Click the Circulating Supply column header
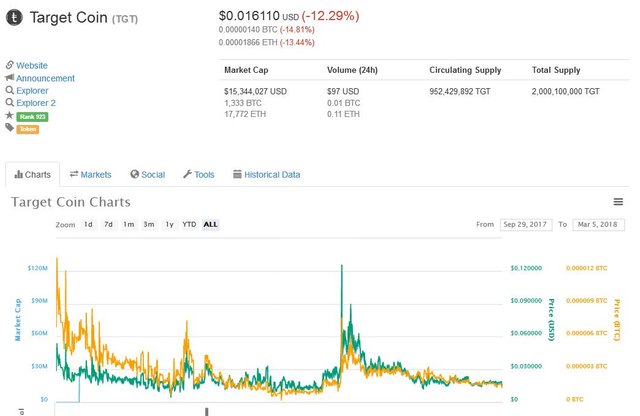This screenshot has width=640, height=416. tap(465, 70)
